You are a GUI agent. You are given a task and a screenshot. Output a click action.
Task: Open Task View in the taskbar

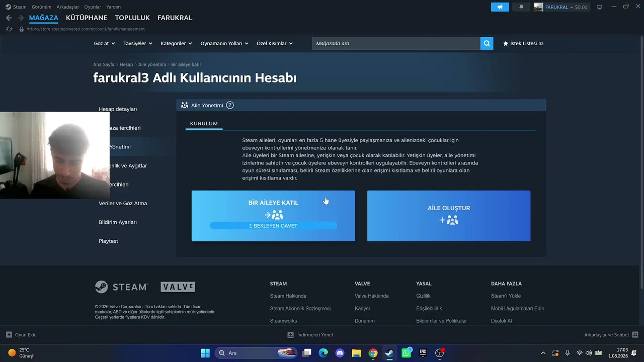[x=306, y=353]
